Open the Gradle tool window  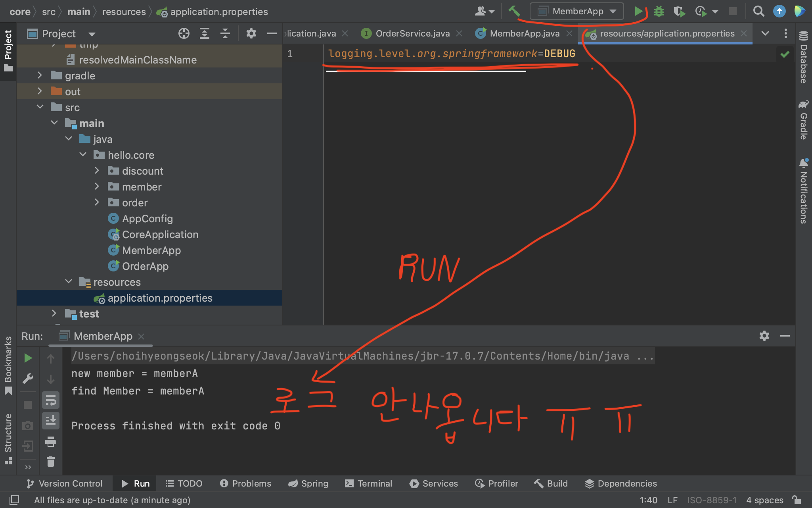coord(804,120)
